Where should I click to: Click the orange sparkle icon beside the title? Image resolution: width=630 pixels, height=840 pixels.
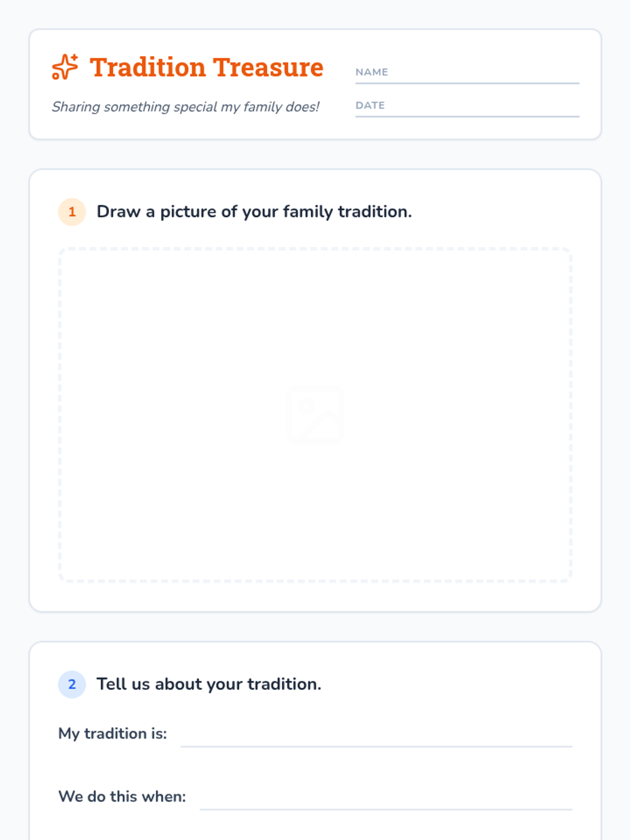[65, 67]
